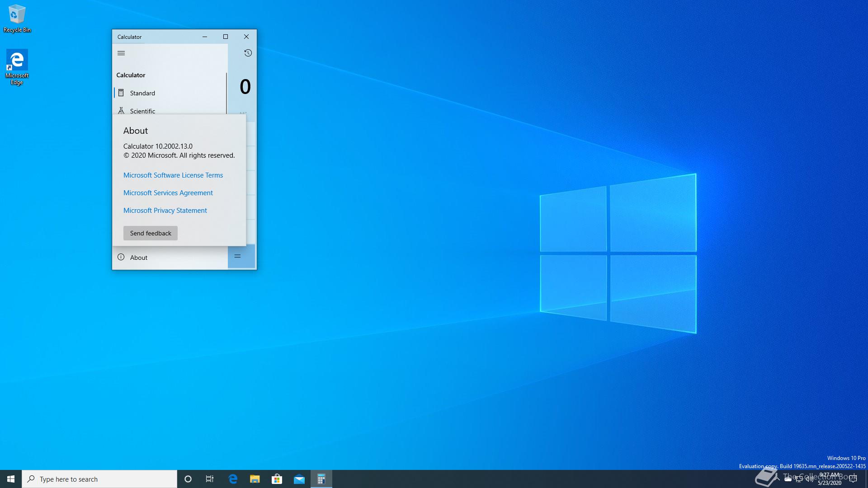The width and height of the screenshot is (868, 488).
Task: Show hidden system tray icons
Action: 777,479
